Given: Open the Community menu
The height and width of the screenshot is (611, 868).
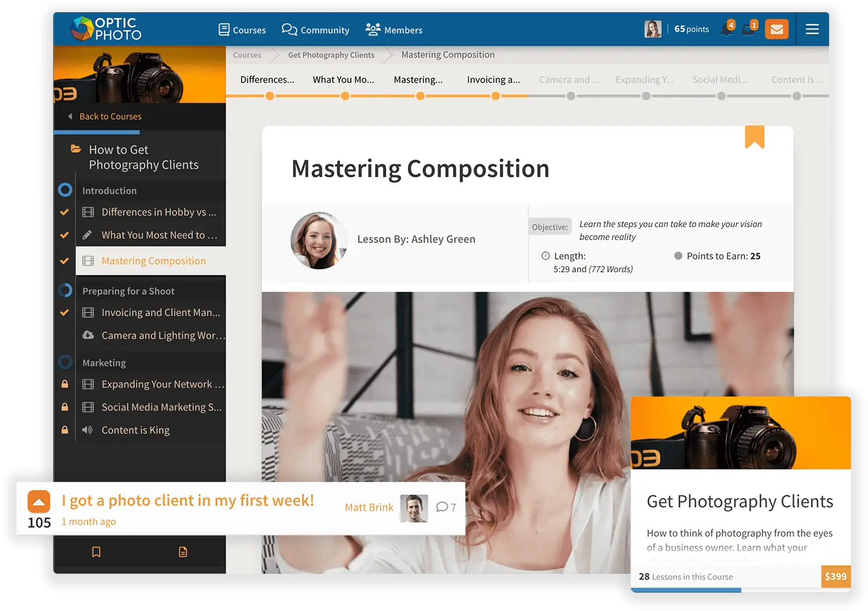Looking at the screenshot, I should point(315,30).
